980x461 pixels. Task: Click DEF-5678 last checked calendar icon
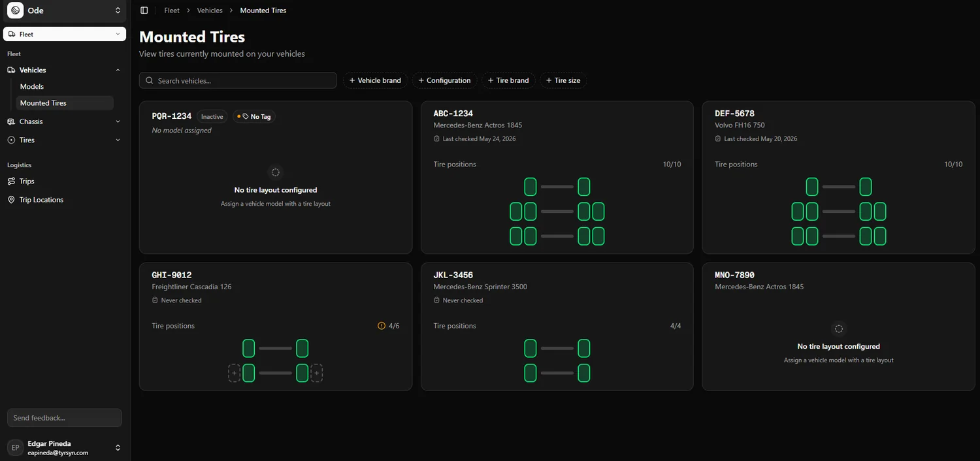tap(718, 138)
